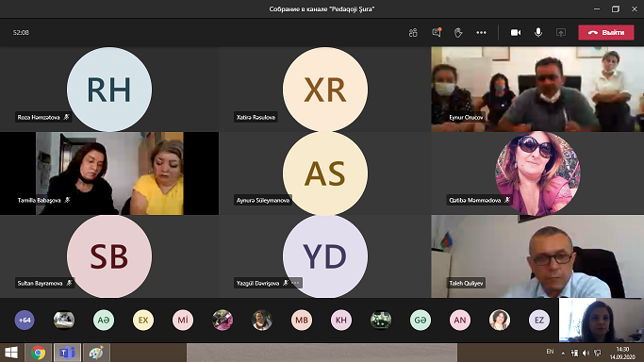Open more options next to Yazgül Dovrişova

(x=296, y=283)
